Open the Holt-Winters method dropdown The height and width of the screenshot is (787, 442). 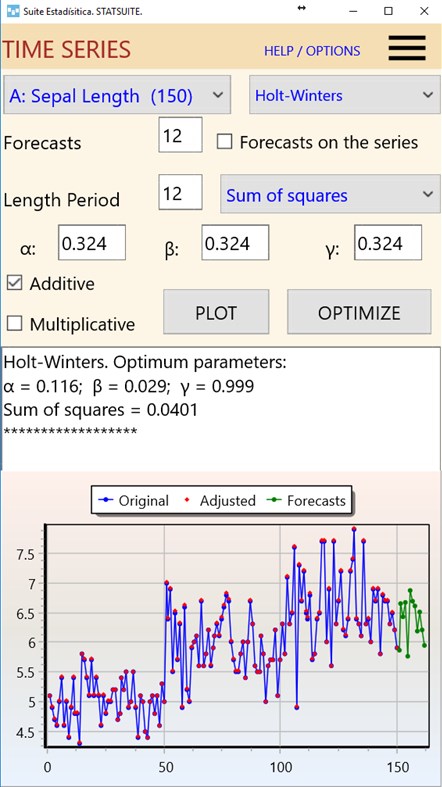click(345, 95)
